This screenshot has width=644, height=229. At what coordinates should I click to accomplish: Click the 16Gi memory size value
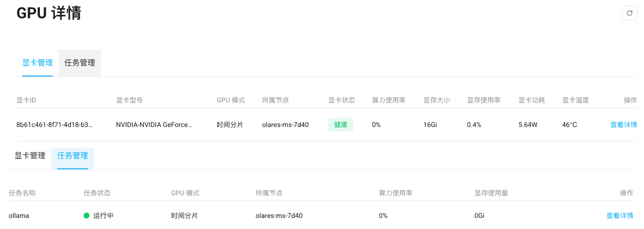coord(430,125)
